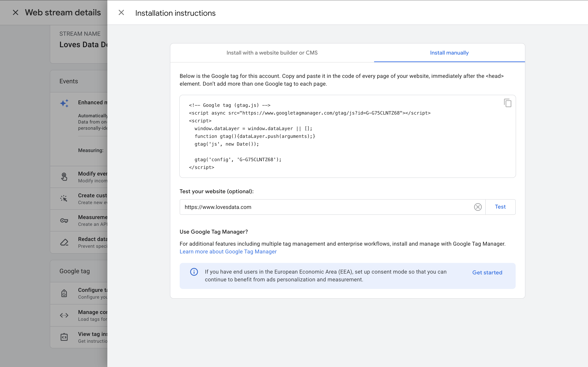Screen dimensions: 588x367
Task: Click the Measurement Protocol API key icon
Action: (64, 220)
